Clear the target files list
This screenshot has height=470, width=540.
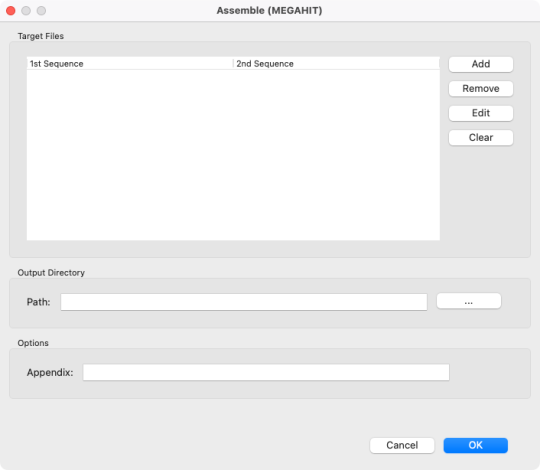[x=481, y=137]
